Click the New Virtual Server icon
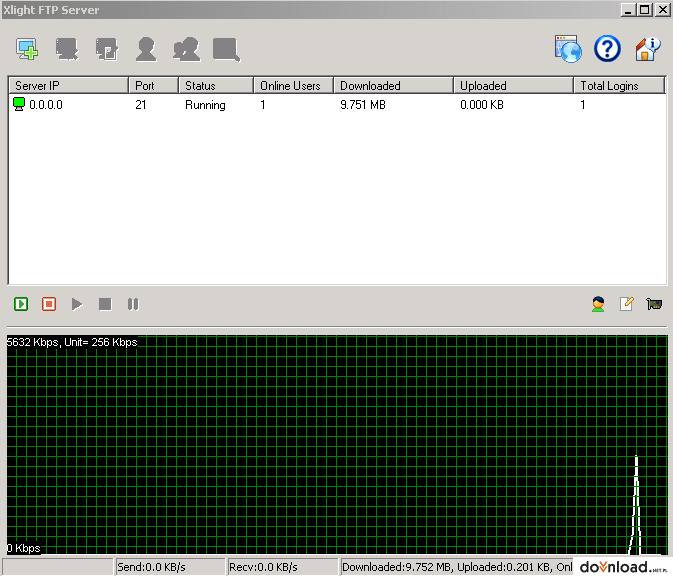This screenshot has width=673, height=576. pyautogui.click(x=27, y=49)
